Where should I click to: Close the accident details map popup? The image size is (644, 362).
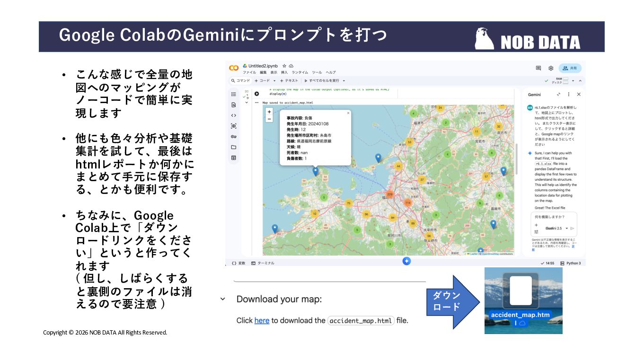click(x=348, y=113)
